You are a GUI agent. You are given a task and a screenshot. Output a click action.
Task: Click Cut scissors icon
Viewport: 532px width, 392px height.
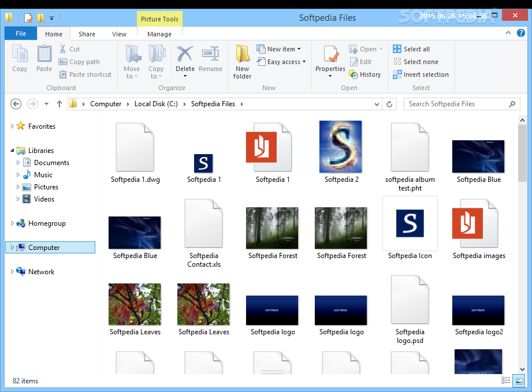pos(63,49)
